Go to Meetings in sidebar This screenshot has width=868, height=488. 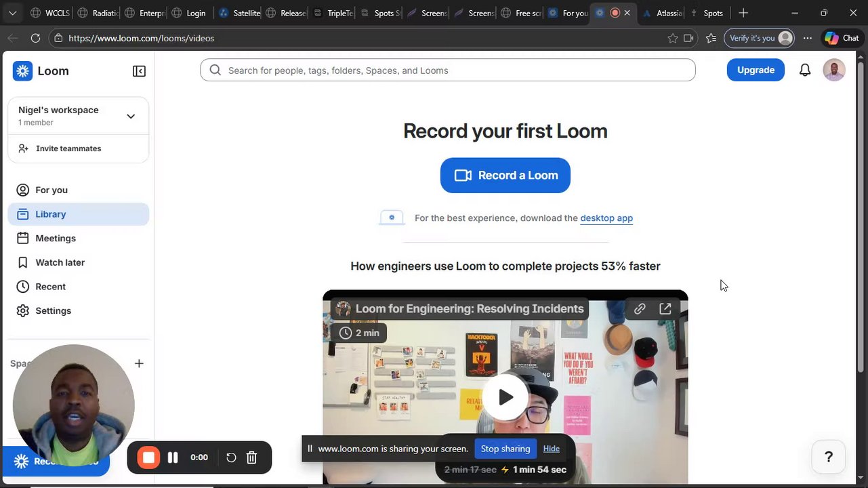coord(79,239)
